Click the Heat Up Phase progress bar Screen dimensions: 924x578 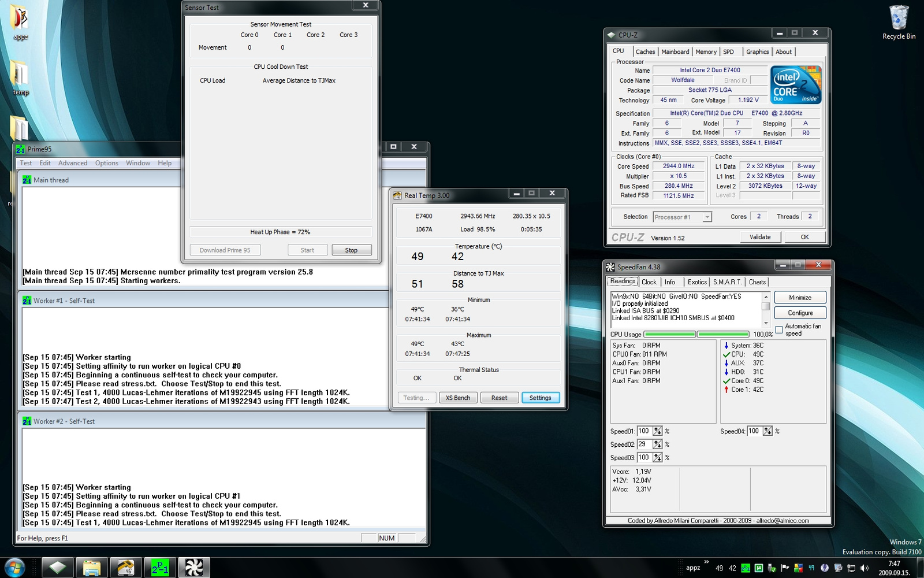pyautogui.click(x=280, y=232)
